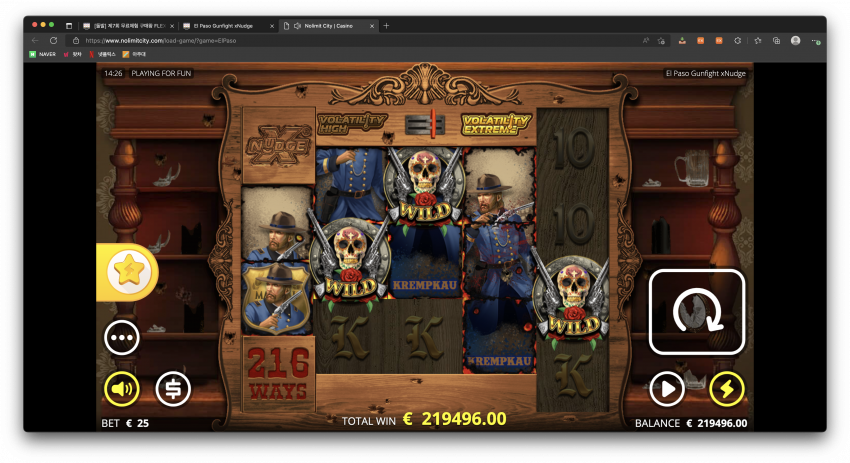Select Volatility High mode
The image size is (850, 463).
pyautogui.click(x=352, y=124)
